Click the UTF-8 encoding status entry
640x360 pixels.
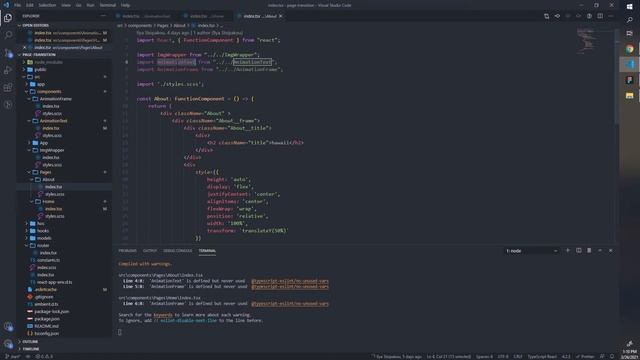(x=503, y=357)
